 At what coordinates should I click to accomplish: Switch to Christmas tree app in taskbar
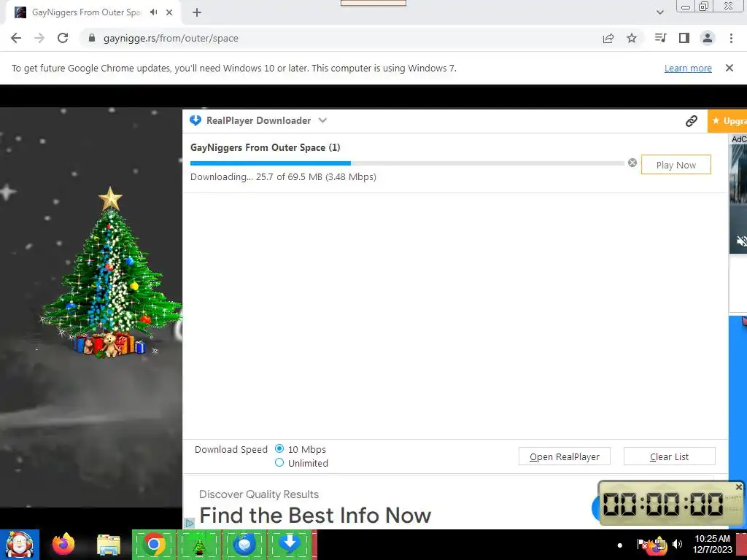[199, 545]
